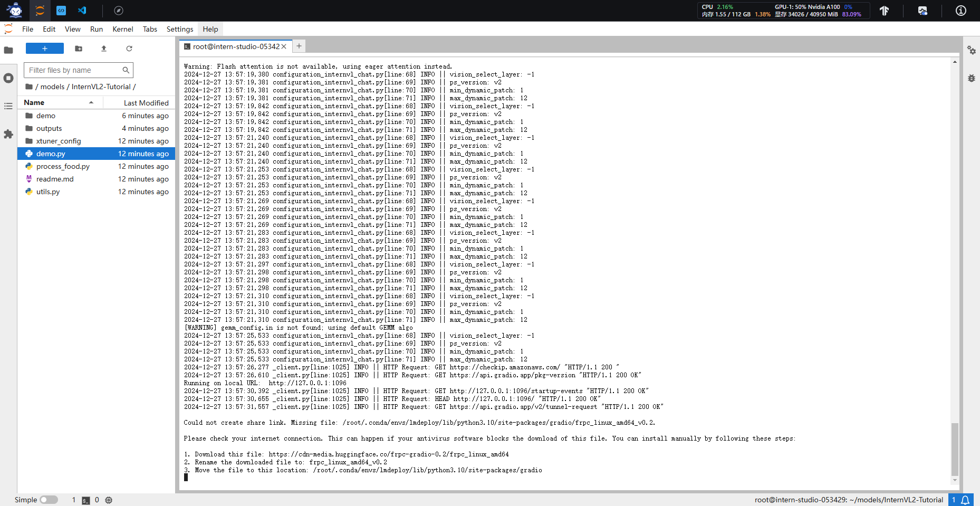Toggle the Simple interface mode switch
The image size is (980, 506).
coord(49,500)
